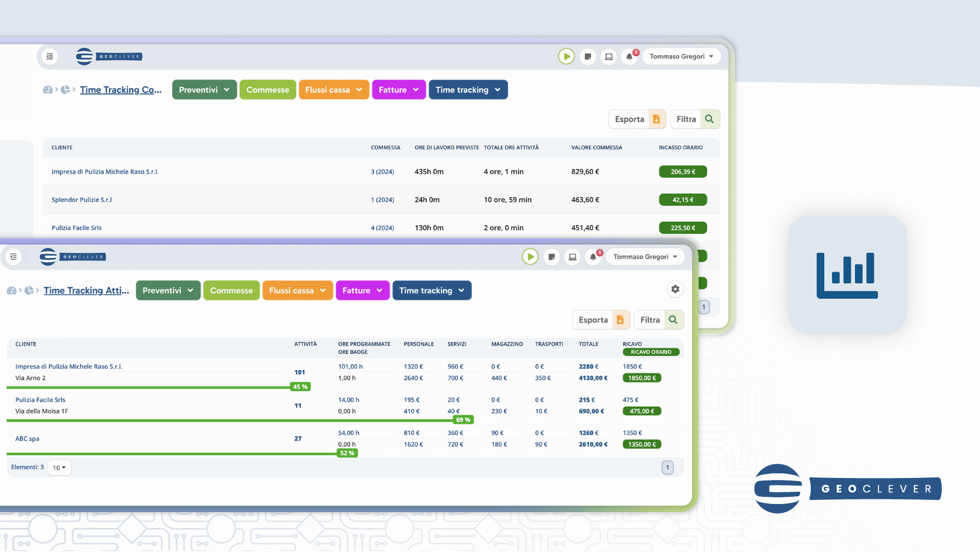Expand Fatture dropdown in back window

click(x=399, y=90)
